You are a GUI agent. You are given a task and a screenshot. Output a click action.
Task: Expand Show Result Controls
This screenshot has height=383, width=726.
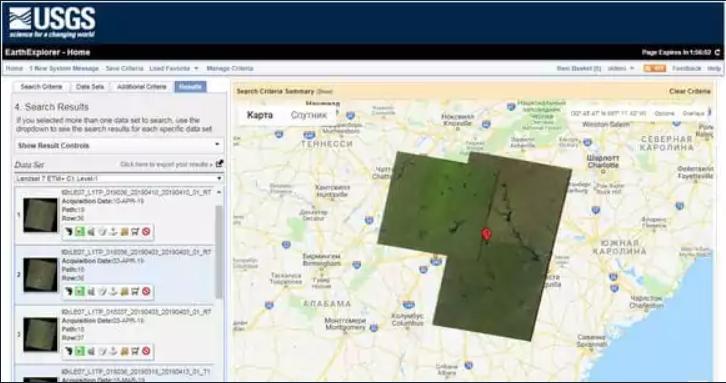pos(119,145)
